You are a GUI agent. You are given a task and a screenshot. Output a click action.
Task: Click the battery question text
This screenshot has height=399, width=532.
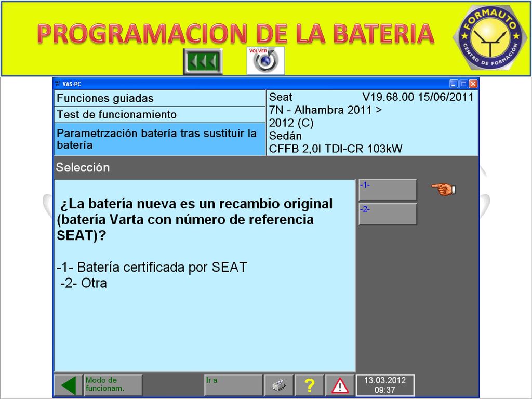click(195, 220)
